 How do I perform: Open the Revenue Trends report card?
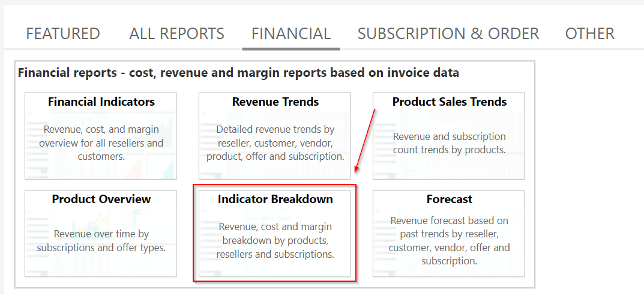(x=275, y=136)
